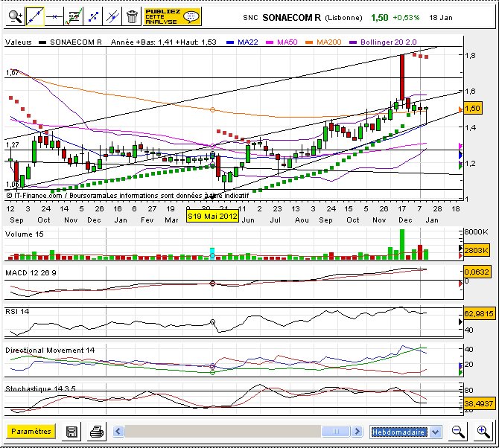The height and width of the screenshot is (448, 499).
Task: Click the tall red December candlestick
Action: pos(402,77)
